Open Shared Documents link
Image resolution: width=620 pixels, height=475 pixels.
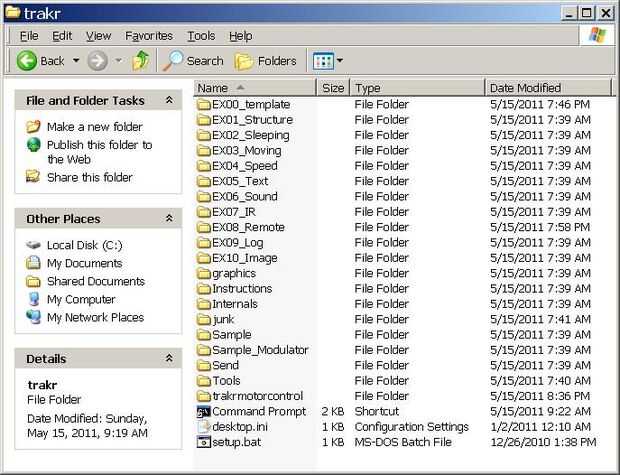[x=96, y=281]
